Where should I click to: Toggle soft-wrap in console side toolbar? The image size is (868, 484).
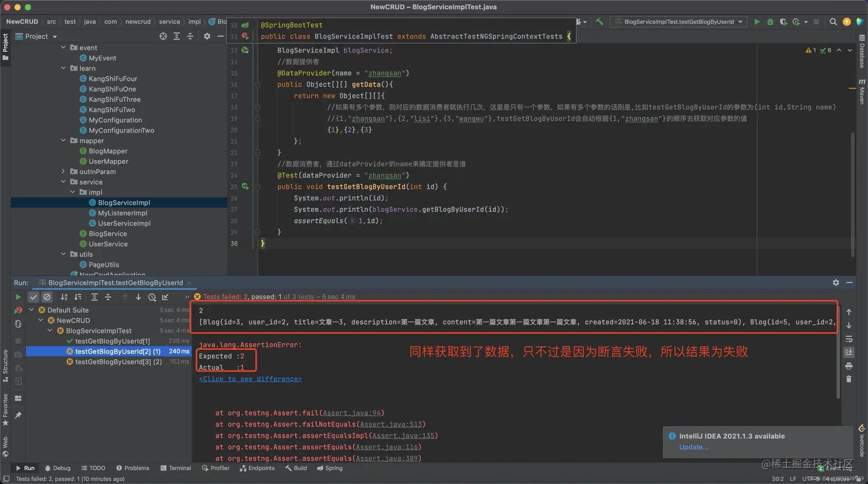[x=849, y=339]
